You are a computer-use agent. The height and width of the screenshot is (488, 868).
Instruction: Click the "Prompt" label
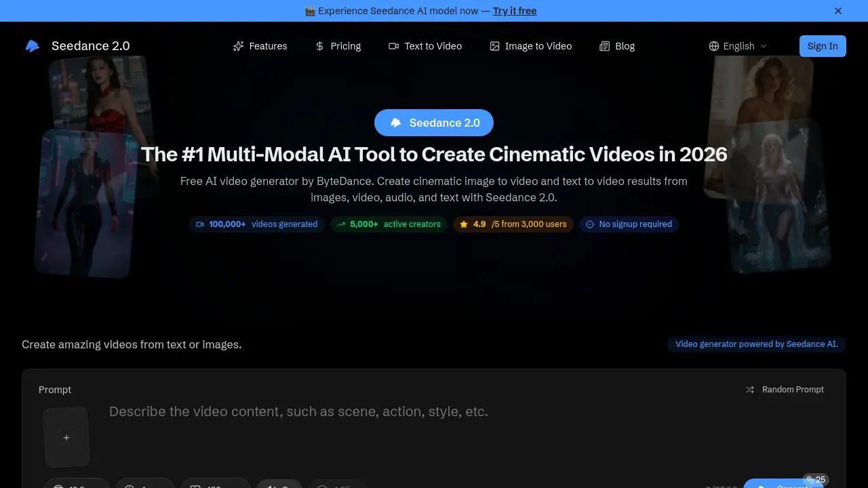click(x=55, y=390)
